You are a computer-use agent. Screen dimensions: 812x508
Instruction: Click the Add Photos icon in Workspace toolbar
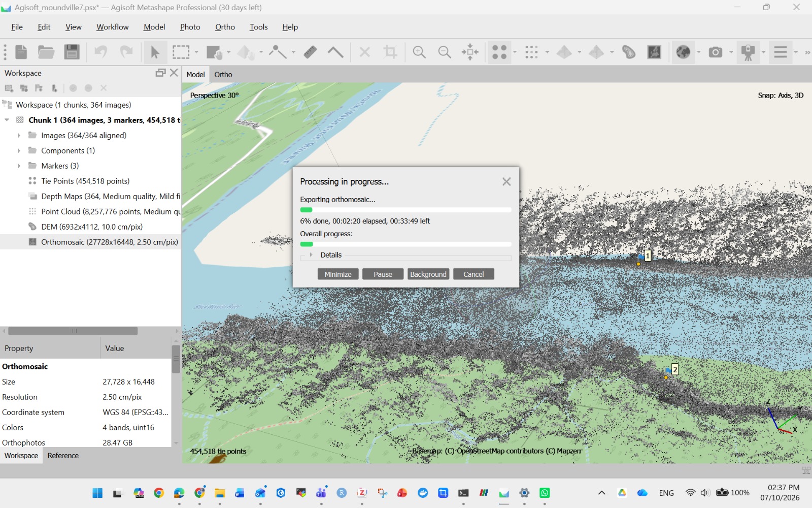(24, 88)
